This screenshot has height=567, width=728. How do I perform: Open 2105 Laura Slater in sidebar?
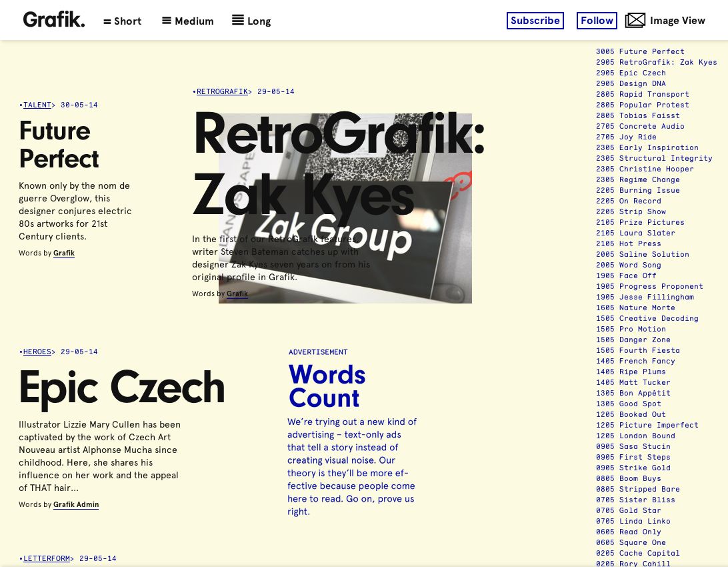635,233
